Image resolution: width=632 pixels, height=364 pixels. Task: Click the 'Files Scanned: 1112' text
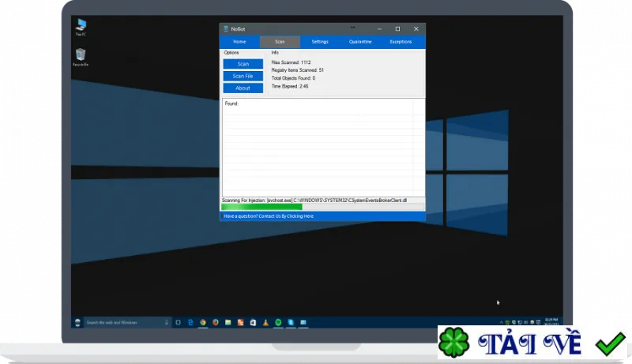pyautogui.click(x=291, y=62)
